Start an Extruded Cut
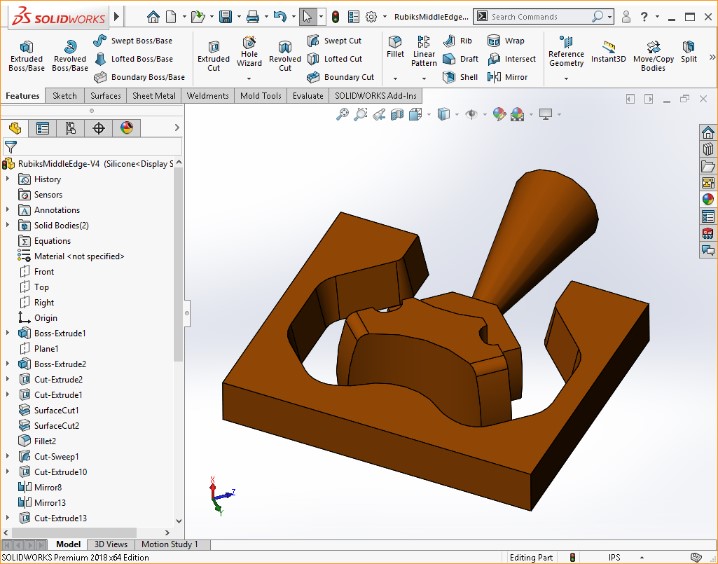Viewport: 718px width, 564px height. pyautogui.click(x=213, y=56)
